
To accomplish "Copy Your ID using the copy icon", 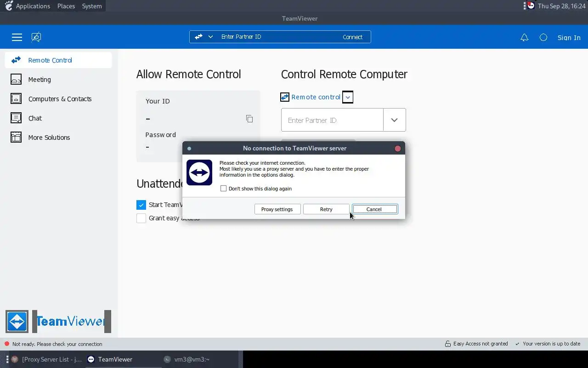I will (x=249, y=119).
